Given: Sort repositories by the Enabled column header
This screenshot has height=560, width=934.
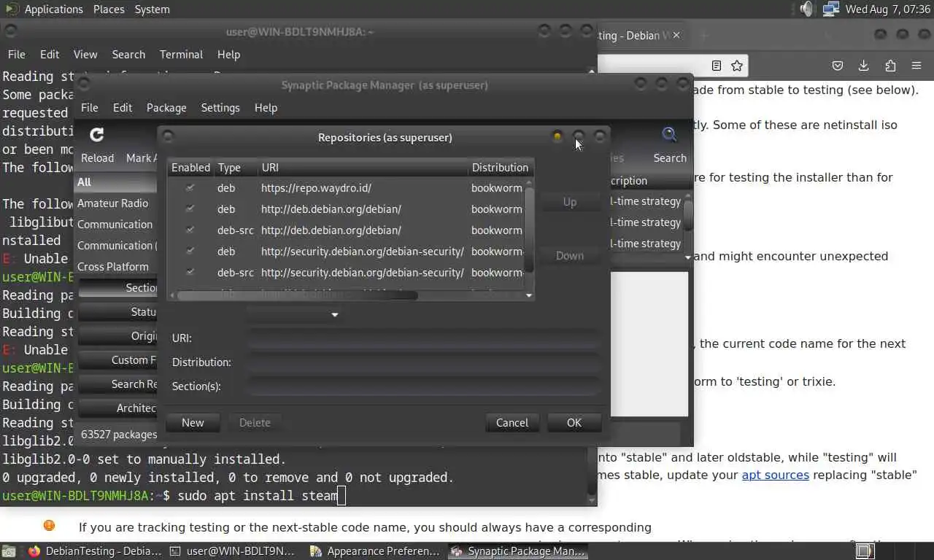Looking at the screenshot, I should [x=190, y=168].
